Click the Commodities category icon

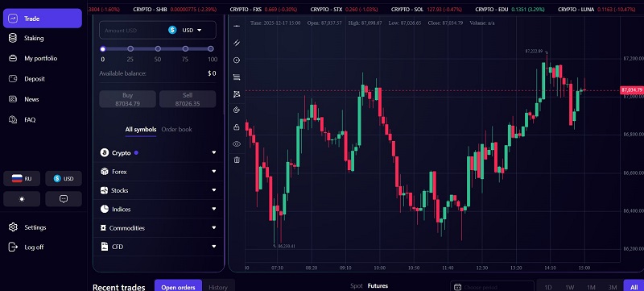[103, 227]
